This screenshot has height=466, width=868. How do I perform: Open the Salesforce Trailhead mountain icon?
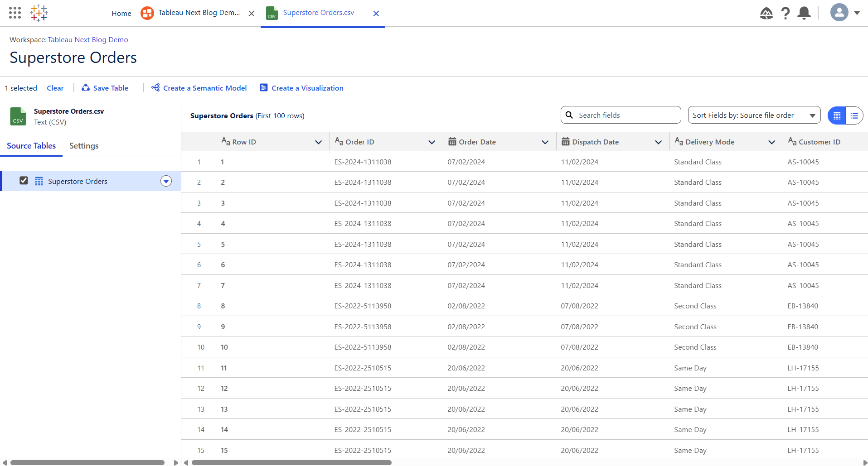click(766, 13)
